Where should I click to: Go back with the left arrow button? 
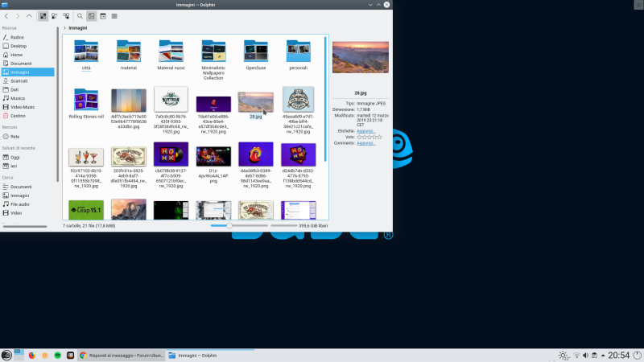tap(6, 16)
